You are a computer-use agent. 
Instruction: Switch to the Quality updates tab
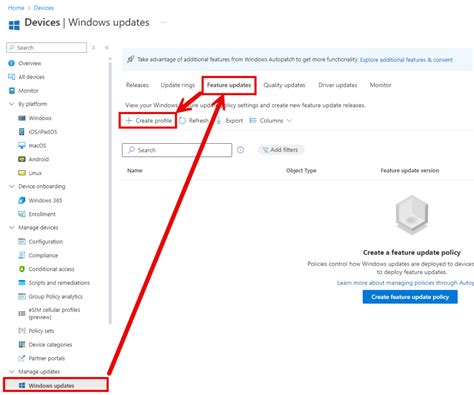[284, 85]
